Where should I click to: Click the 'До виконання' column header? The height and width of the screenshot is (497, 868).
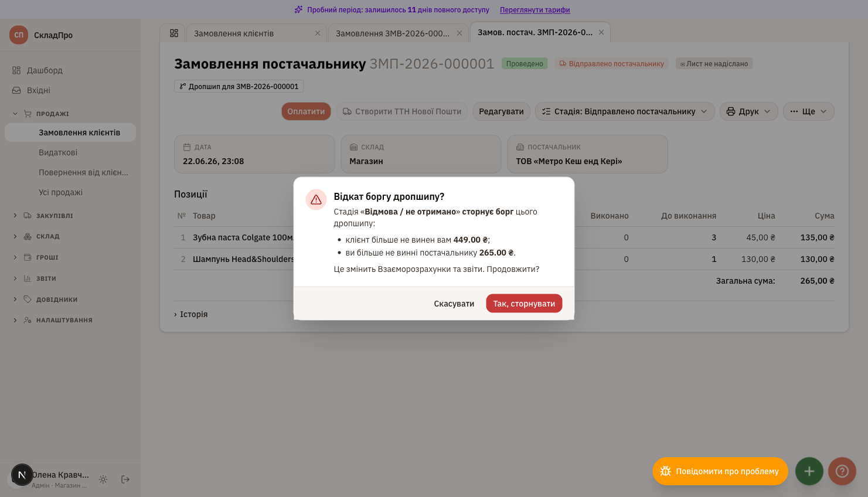pos(688,216)
